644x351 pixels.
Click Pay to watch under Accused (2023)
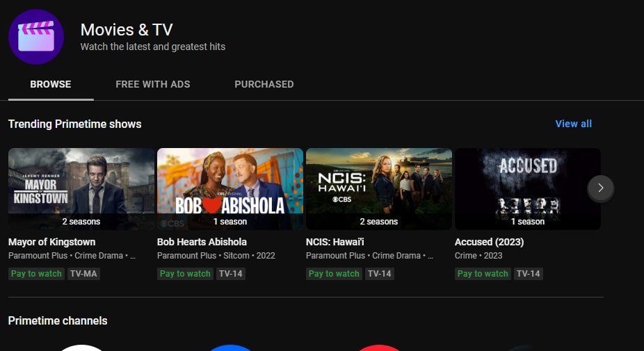tap(483, 274)
